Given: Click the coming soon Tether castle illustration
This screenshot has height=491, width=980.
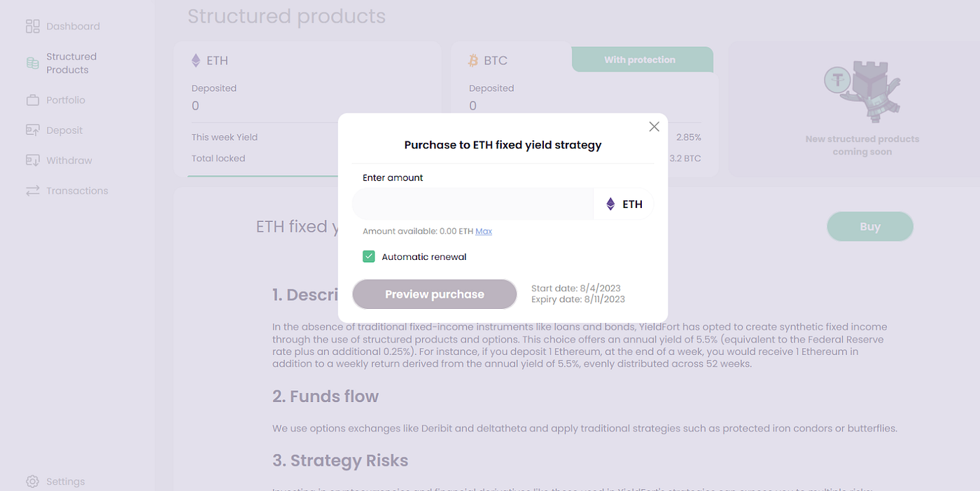Looking at the screenshot, I should [x=862, y=91].
